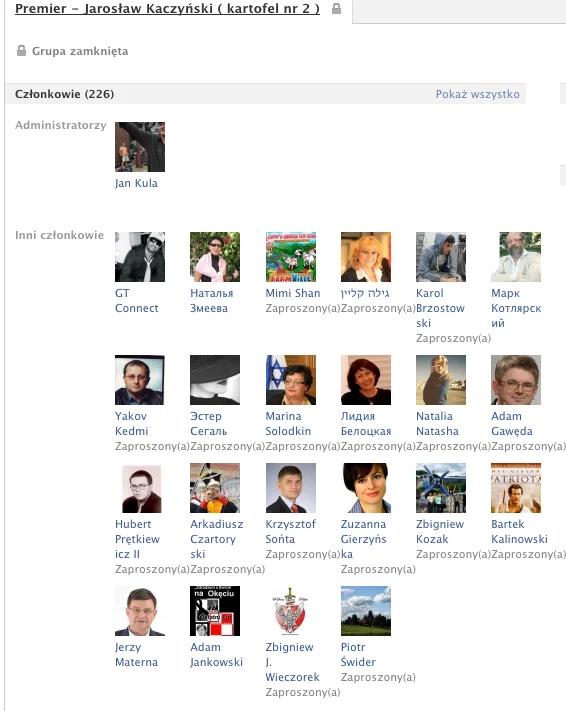Open Adam Gawęda name link

pyautogui.click(x=512, y=424)
